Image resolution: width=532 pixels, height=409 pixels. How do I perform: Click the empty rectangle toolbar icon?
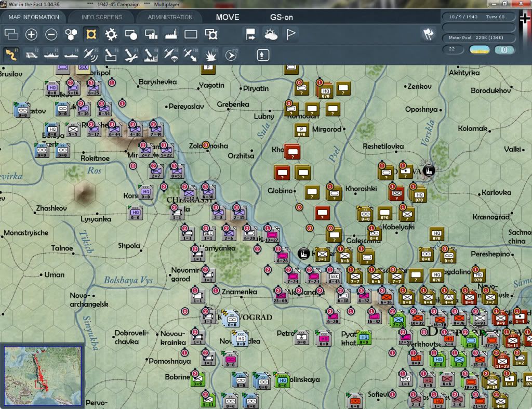191,34
